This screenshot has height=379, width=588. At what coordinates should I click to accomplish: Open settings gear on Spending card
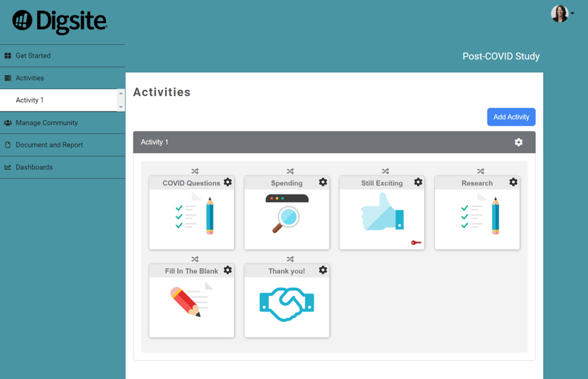tap(323, 182)
